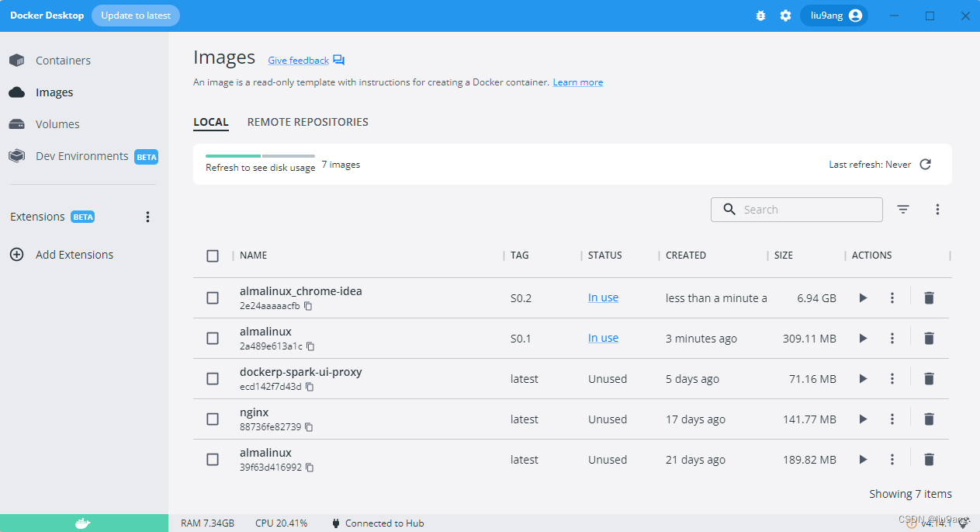Screen dimensions: 980x532
Task: Open more actions for almalinux S0.1
Action: 892,338
